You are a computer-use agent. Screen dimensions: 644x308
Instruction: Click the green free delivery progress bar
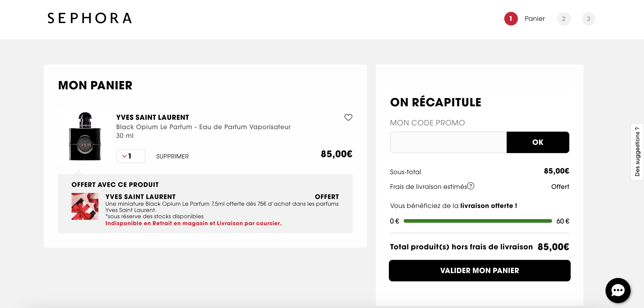click(477, 221)
